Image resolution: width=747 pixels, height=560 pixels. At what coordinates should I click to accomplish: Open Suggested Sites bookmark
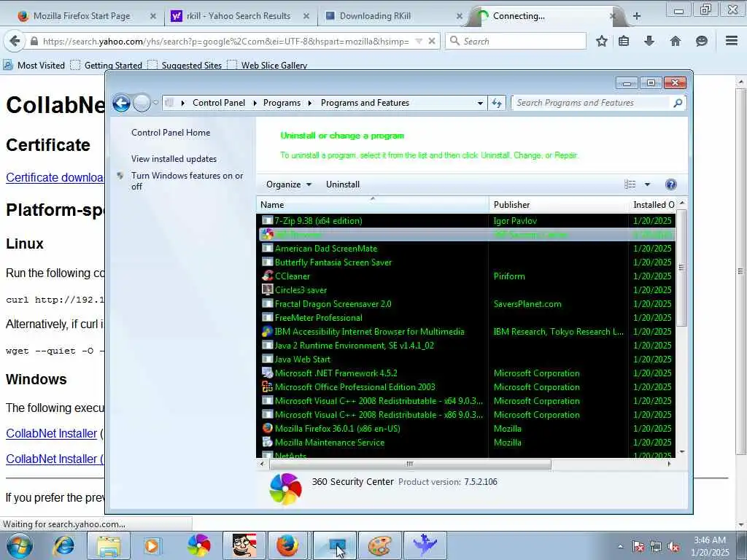pyautogui.click(x=185, y=65)
